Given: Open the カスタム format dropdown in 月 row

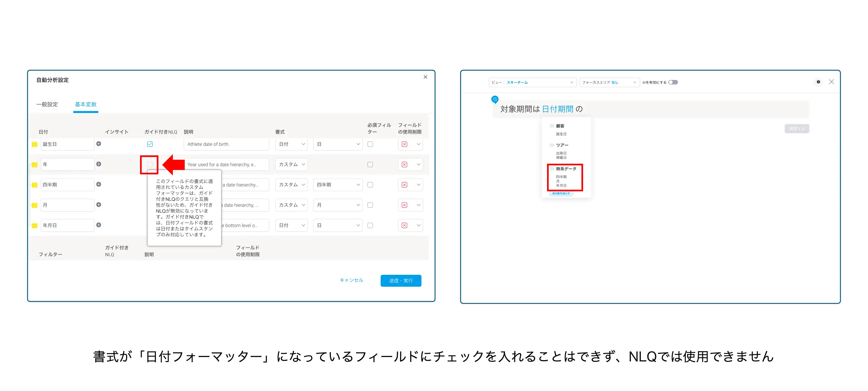Looking at the screenshot, I should [x=291, y=205].
